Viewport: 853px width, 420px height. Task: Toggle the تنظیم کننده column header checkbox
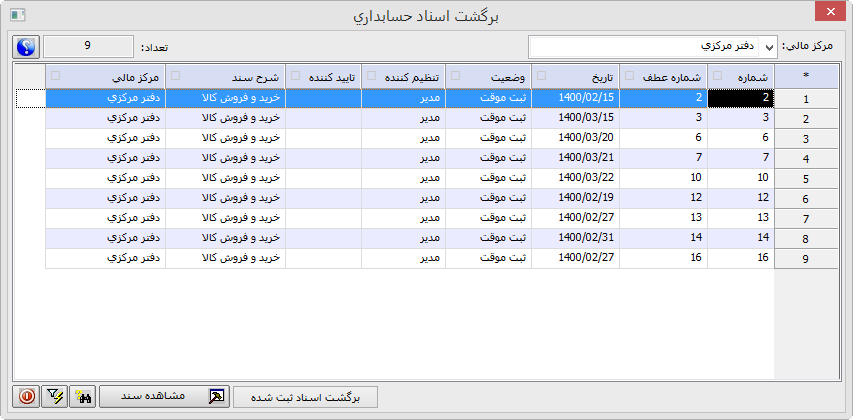pos(372,76)
